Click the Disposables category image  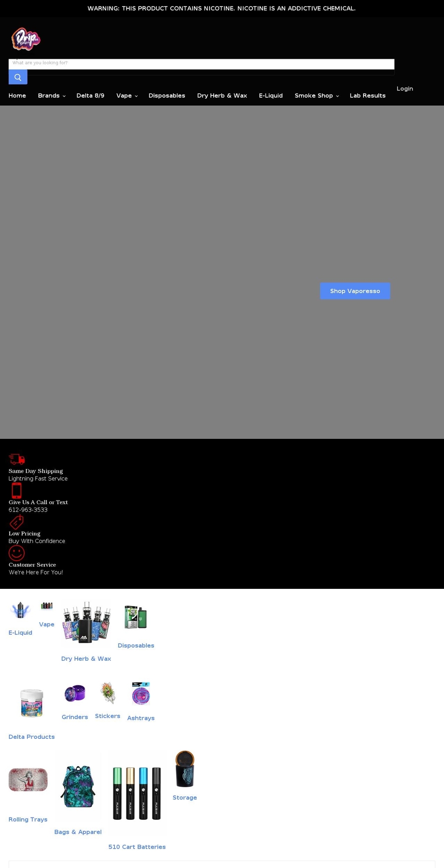pos(136,617)
